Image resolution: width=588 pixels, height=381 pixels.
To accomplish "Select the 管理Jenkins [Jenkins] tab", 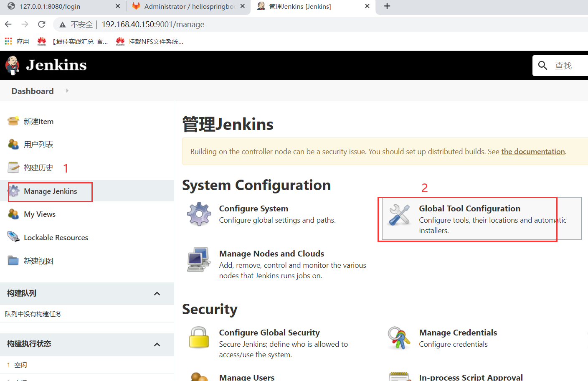I will (x=312, y=6).
